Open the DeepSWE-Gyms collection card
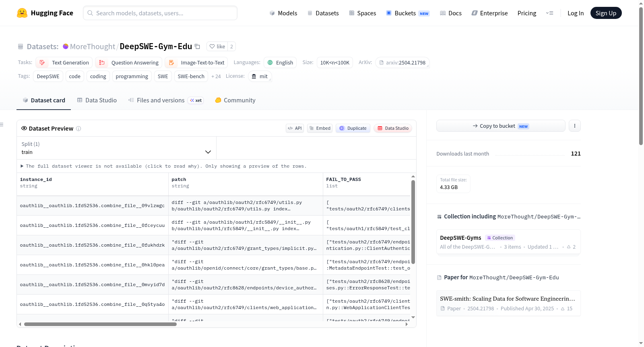Image resolution: width=644 pixels, height=347 pixels. click(508, 242)
